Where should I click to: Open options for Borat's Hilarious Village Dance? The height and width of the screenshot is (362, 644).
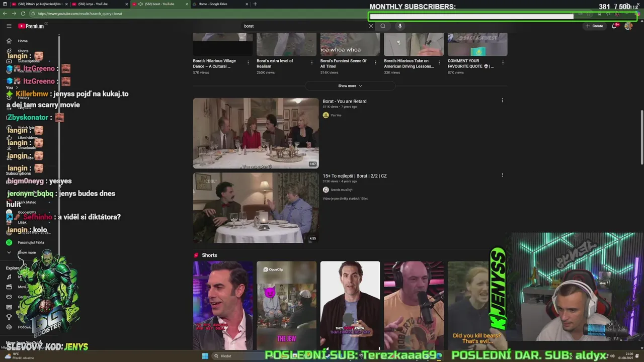click(x=248, y=62)
